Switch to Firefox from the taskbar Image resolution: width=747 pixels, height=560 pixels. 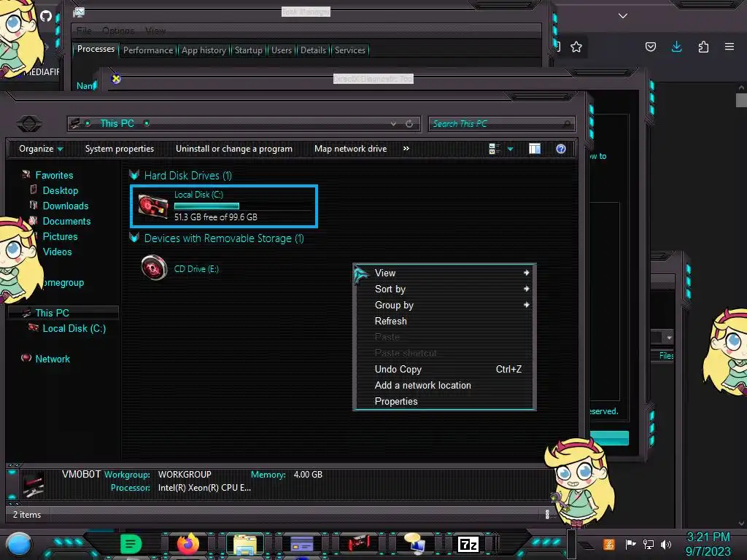(x=188, y=544)
